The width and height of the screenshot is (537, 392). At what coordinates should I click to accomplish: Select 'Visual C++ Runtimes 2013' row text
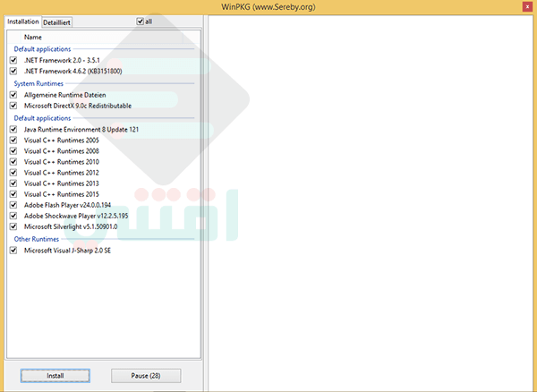[x=61, y=183]
